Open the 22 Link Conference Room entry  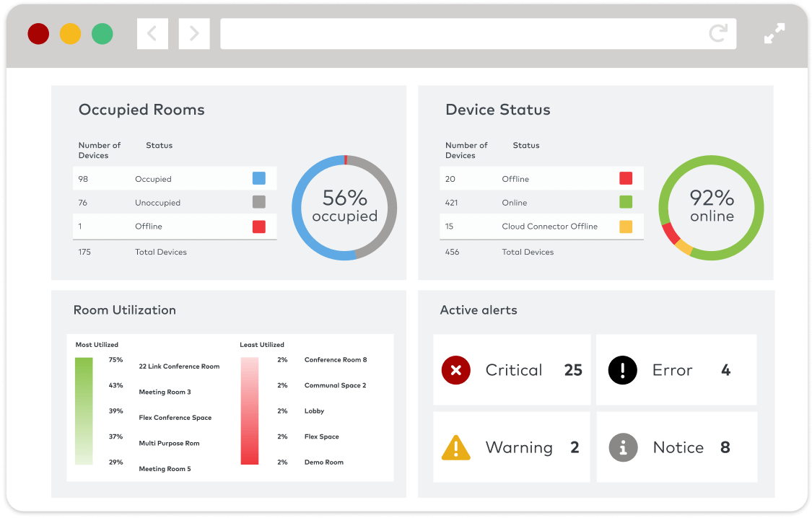[179, 366]
